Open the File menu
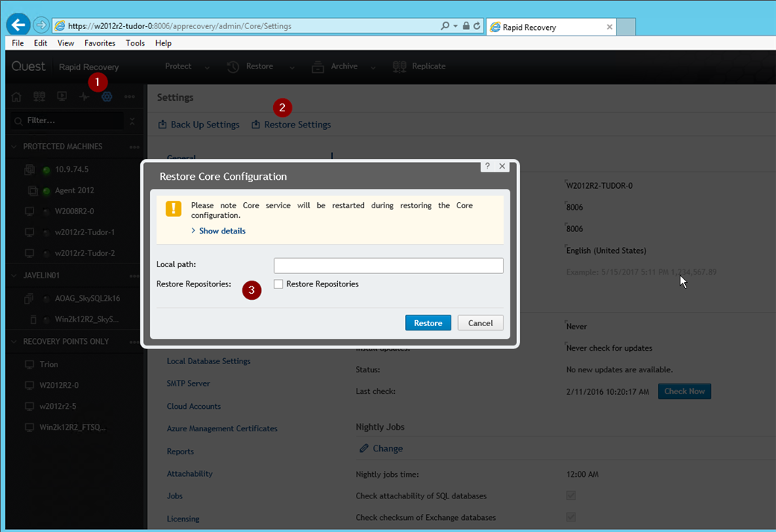The height and width of the screenshot is (532, 776). point(18,43)
